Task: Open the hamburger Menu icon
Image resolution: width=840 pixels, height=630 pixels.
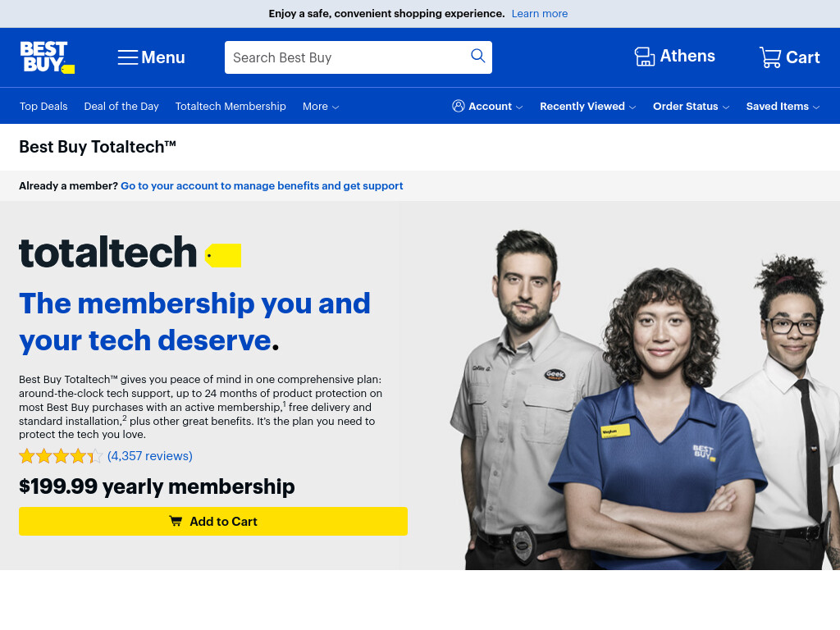Action: tap(128, 57)
